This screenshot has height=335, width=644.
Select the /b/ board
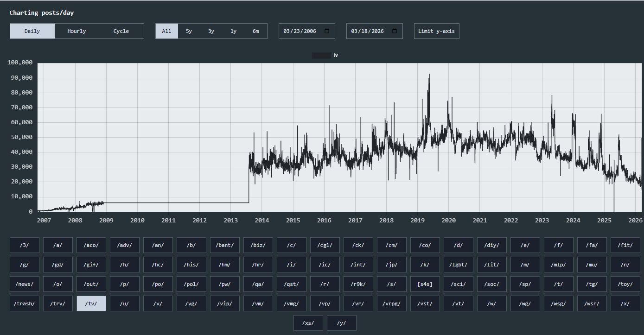tap(191, 245)
